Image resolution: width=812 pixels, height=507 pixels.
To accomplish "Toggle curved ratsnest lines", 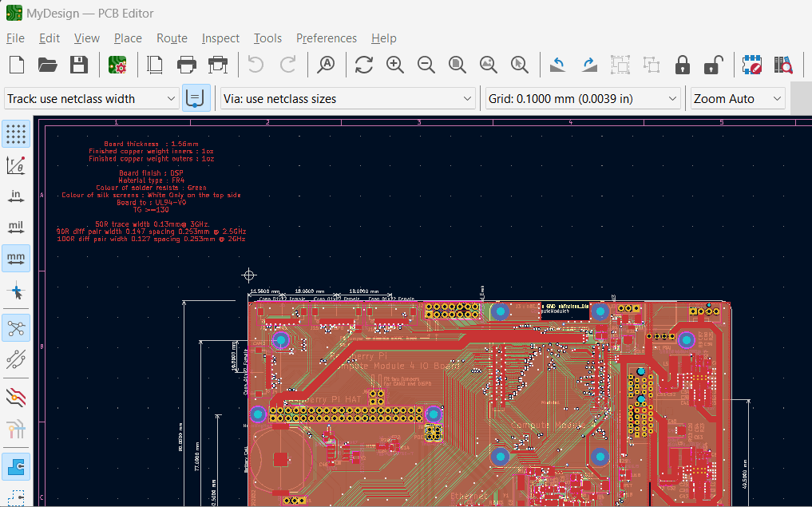I will (16, 358).
